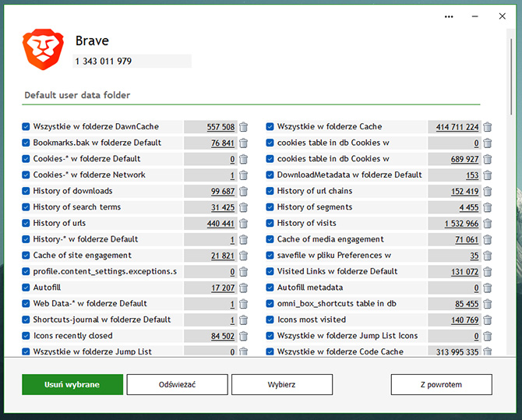The image size is (522, 420).
Task: Delete DawnCache folder entry via trash icon
Action: [243, 127]
